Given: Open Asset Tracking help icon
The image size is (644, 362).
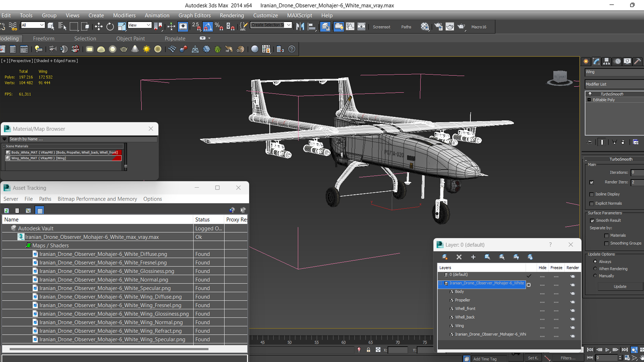Looking at the screenshot, I should coord(232,210).
